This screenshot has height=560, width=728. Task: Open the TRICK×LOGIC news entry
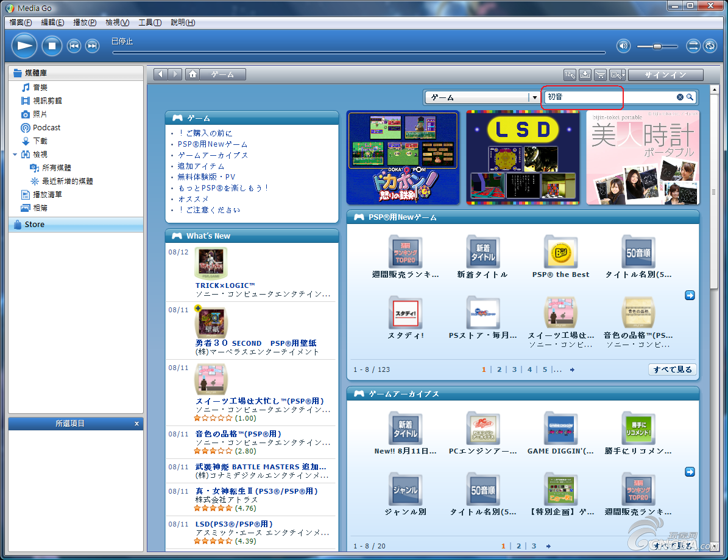point(225,286)
